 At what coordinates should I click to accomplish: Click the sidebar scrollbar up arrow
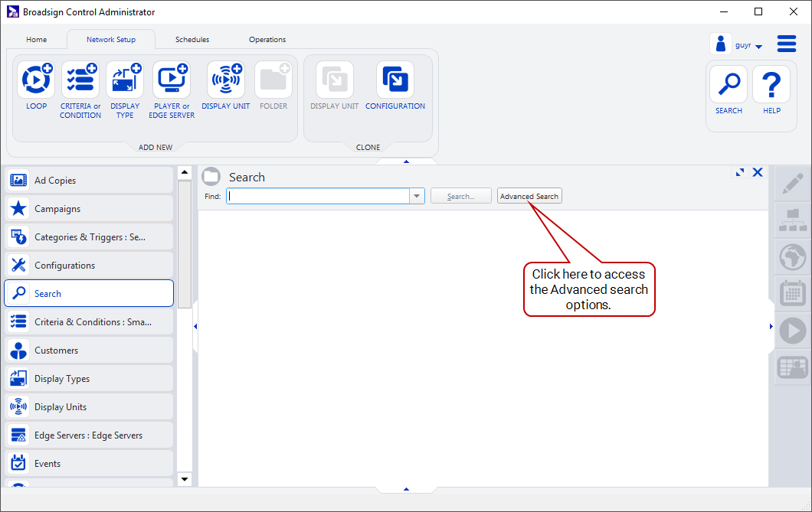(x=185, y=171)
